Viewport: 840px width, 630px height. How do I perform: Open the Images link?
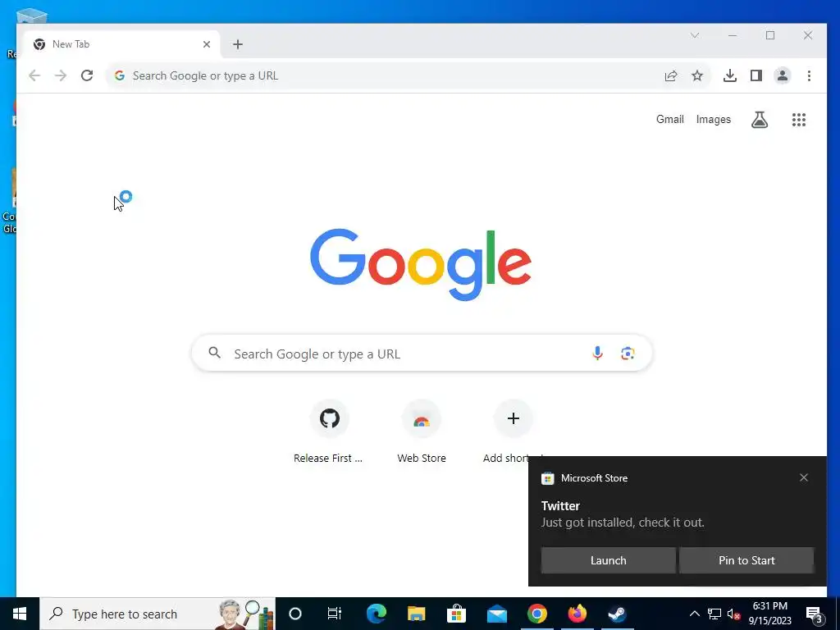pyautogui.click(x=713, y=120)
